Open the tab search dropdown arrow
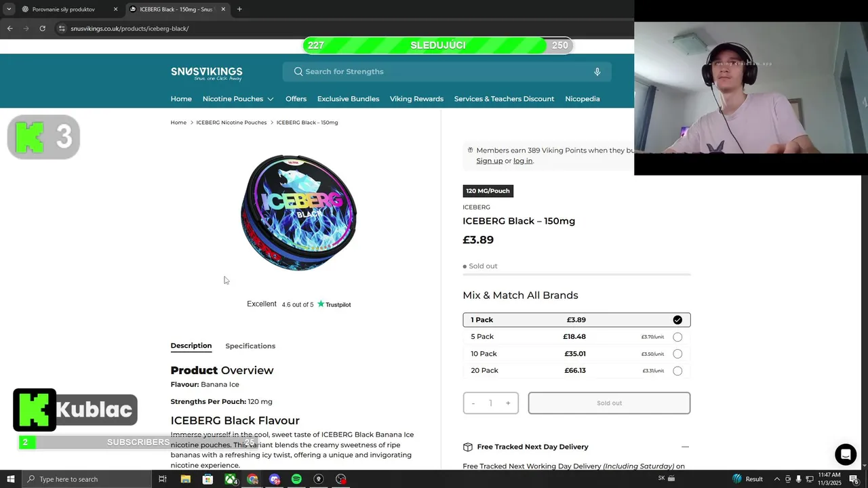Viewport: 868px width, 488px height. pos(9,9)
